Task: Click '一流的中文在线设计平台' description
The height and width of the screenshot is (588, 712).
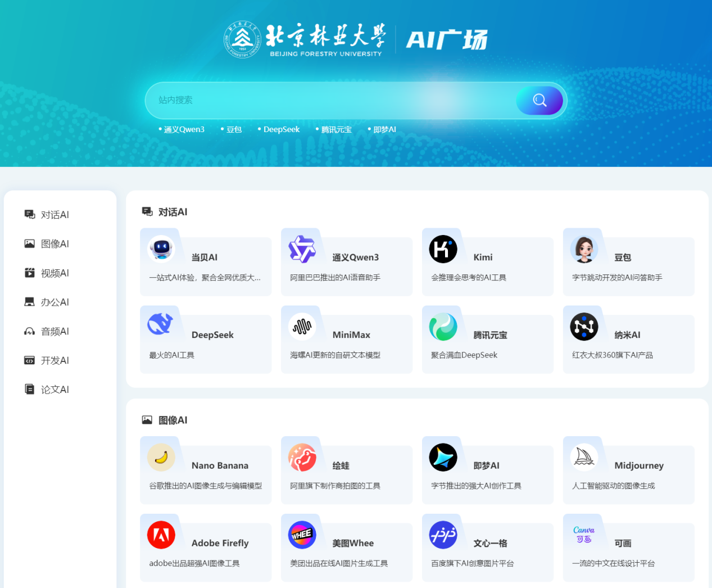Action: [x=614, y=564]
